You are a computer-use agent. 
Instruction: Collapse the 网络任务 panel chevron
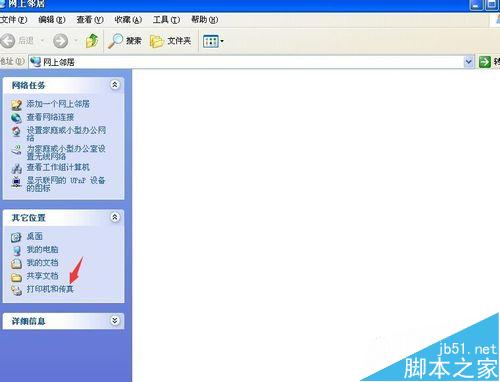[x=115, y=85]
